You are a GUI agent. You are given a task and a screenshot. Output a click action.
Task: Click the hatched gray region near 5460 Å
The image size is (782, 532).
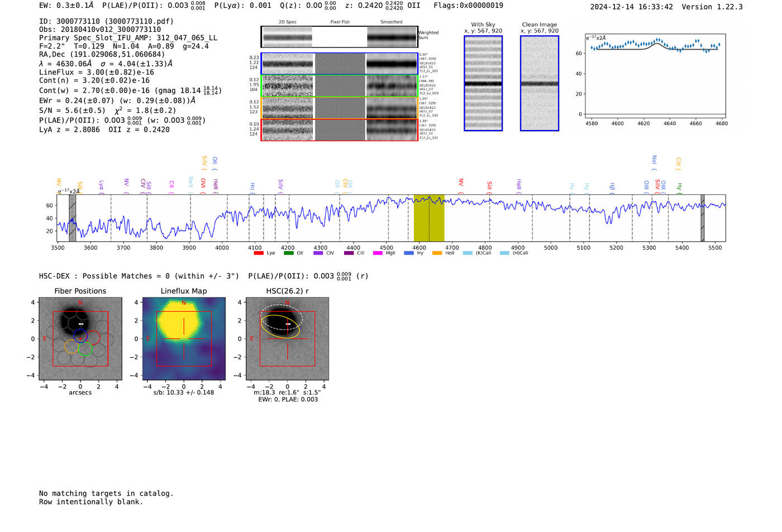702,218
